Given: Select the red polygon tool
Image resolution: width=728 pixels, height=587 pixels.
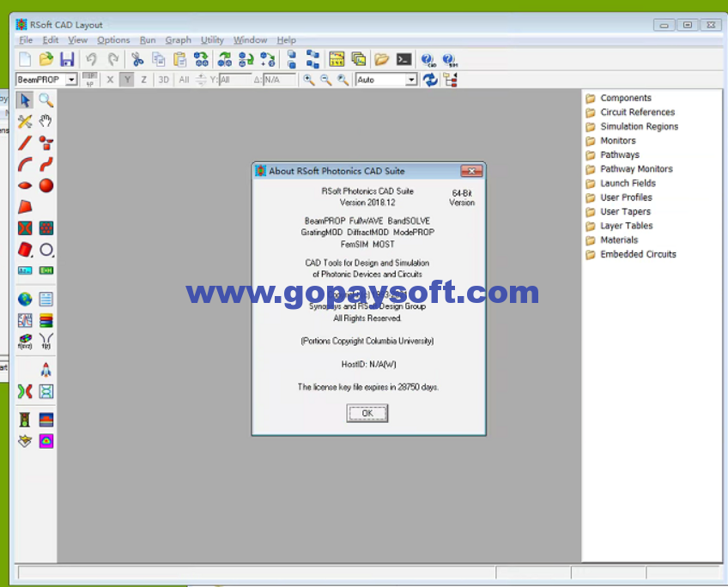Looking at the screenshot, I should (25, 207).
